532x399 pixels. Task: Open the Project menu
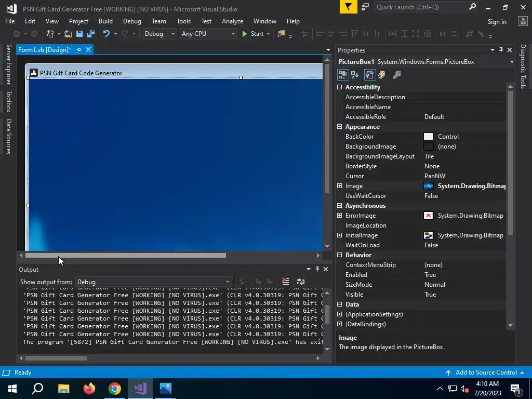[78, 21]
